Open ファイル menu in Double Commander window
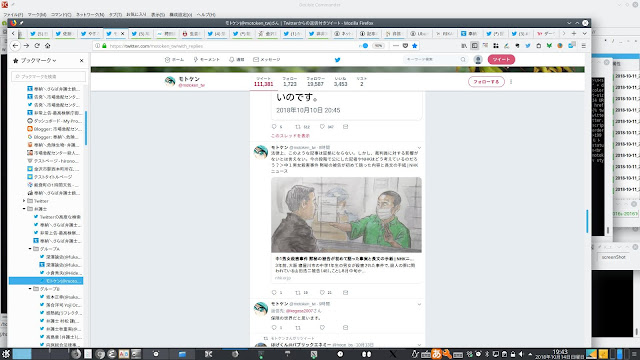The width and height of the screenshot is (640, 360). click(x=13, y=14)
